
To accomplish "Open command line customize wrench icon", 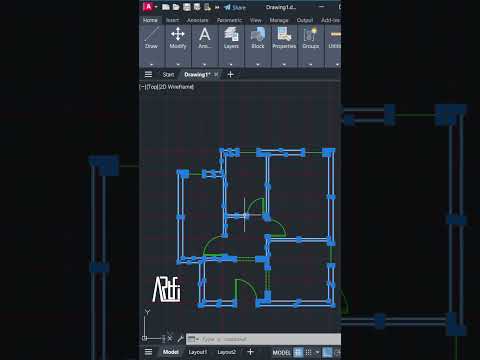I will pos(180,339).
